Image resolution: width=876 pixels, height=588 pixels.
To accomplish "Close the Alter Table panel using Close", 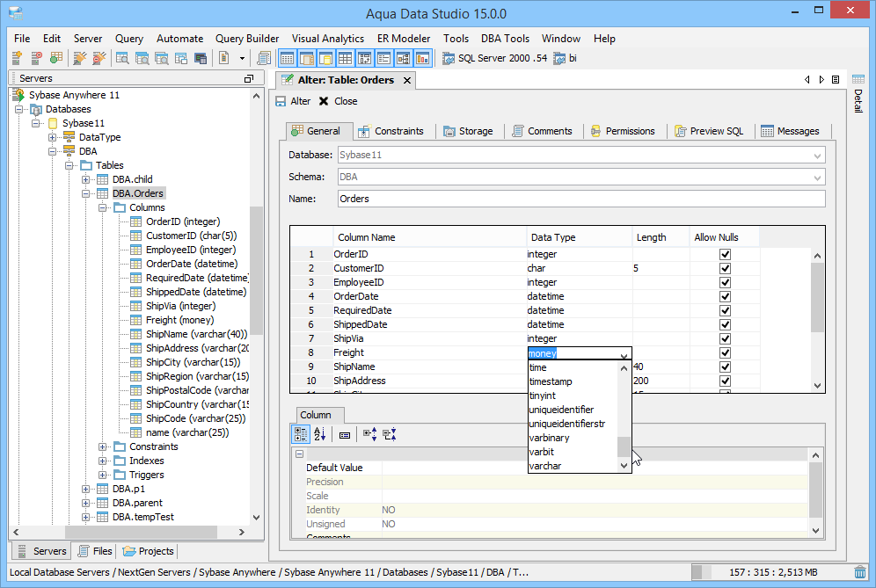I will pyautogui.click(x=338, y=101).
